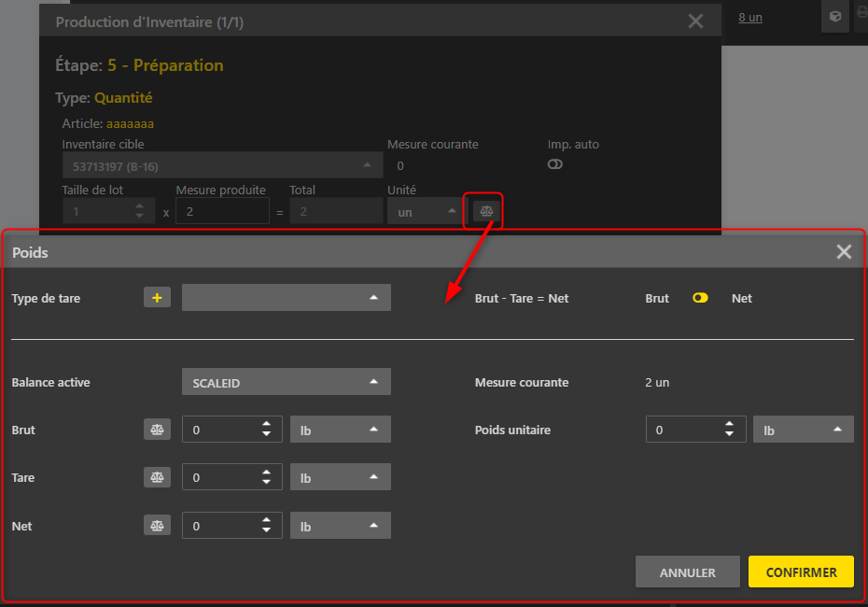Close the Production d'Inventaire window
The image size is (868, 607).
coord(695,21)
